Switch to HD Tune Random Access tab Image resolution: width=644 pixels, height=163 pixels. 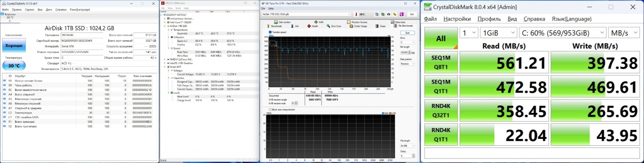[357, 22]
